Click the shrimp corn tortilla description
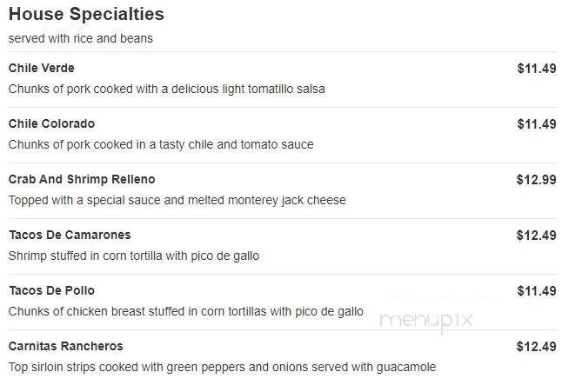Screen dimensions: 582x392 pyautogui.click(x=134, y=256)
